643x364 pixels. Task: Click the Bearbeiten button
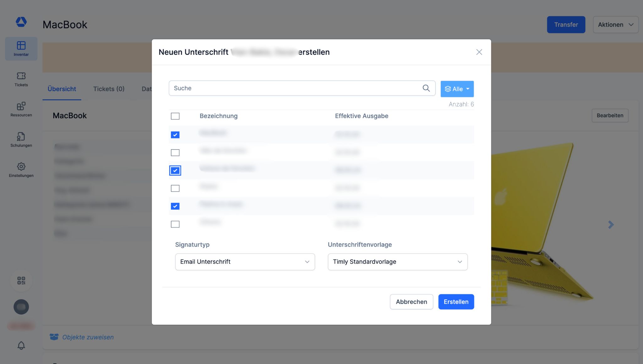tap(610, 115)
